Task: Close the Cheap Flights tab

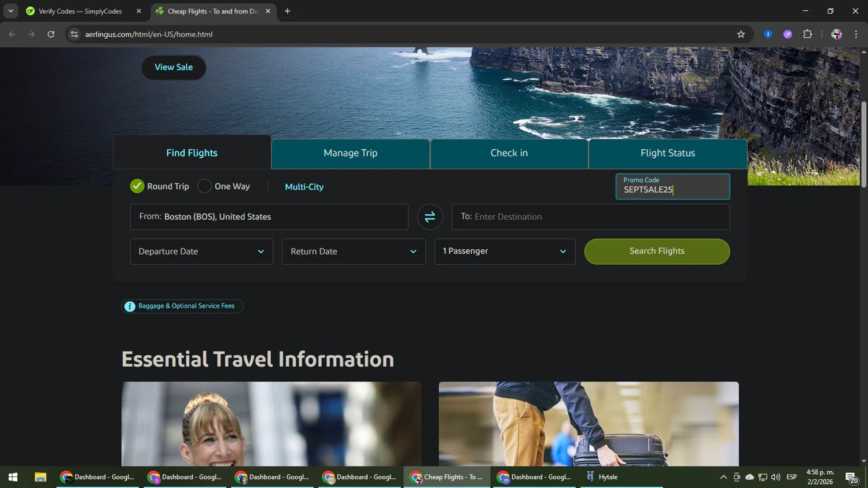Action: 268,11
